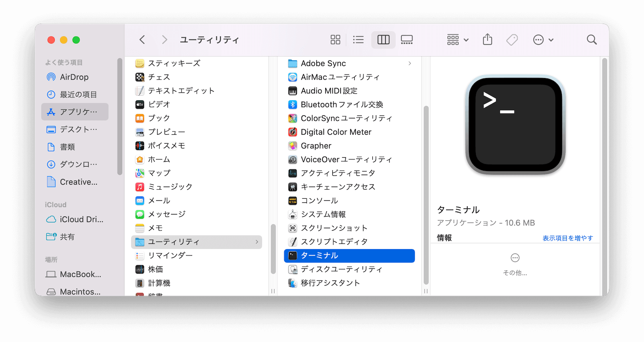Open the group-by options dropdown
This screenshot has height=342, width=644.
point(458,39)
